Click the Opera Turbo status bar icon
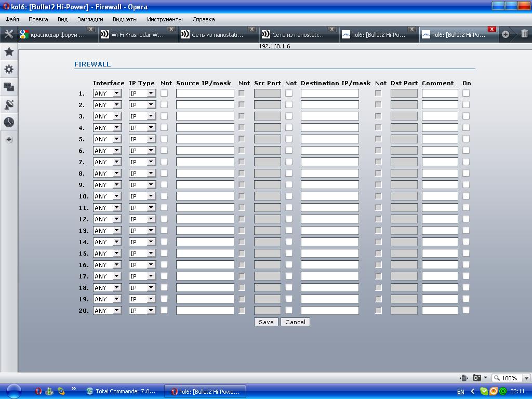Viewport: 532px width, 399px height. click(464, 378)
